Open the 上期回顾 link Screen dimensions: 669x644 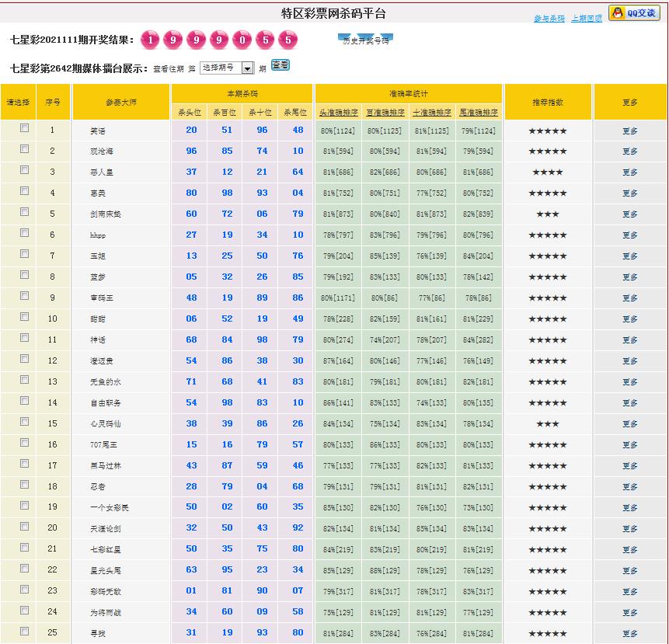pyautogui.click(x=586, y=19)
